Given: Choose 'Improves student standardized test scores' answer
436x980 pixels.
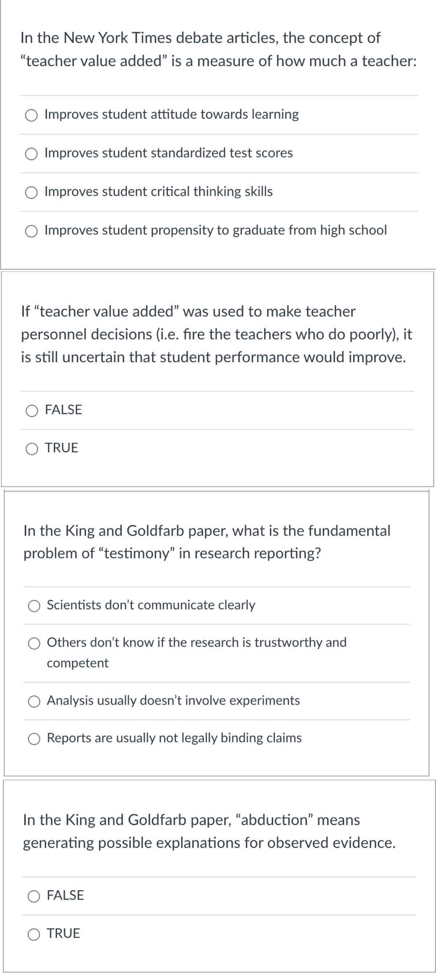Looking at the screenshot, I should point(32,154).
